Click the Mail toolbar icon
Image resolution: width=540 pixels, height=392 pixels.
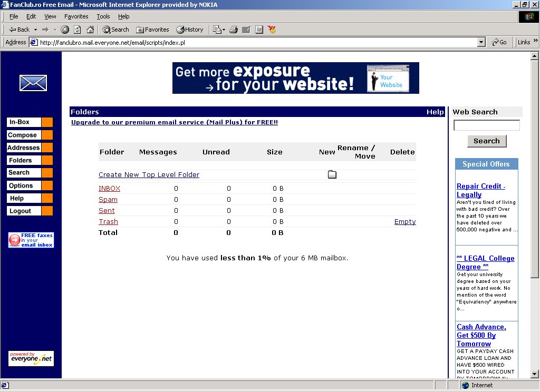[217, 30]
